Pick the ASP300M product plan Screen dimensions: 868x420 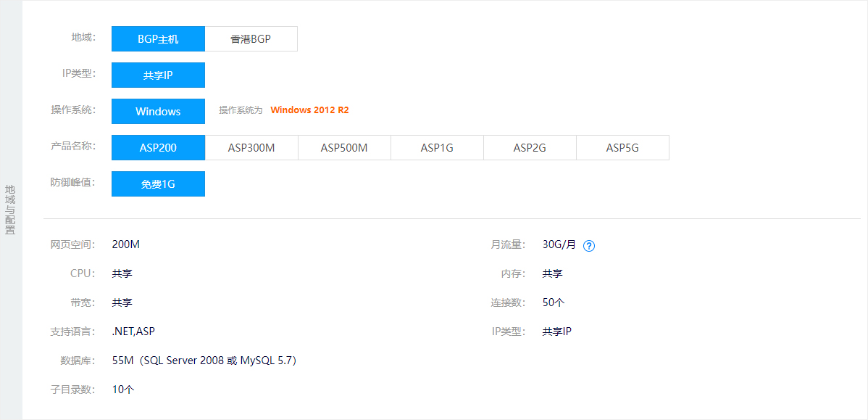pos(251,147)
